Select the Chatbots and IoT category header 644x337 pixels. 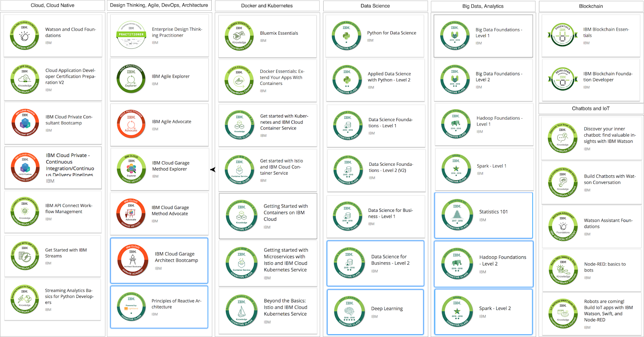click(591, 109)
